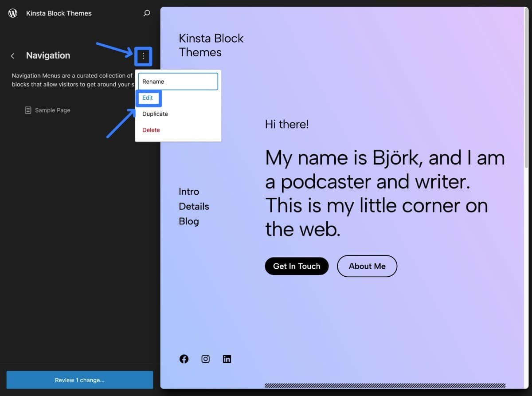The image size is (532, 396).
Task: Open the Intro navigation link
Action: pyautogui.click(x=189, y=191)
